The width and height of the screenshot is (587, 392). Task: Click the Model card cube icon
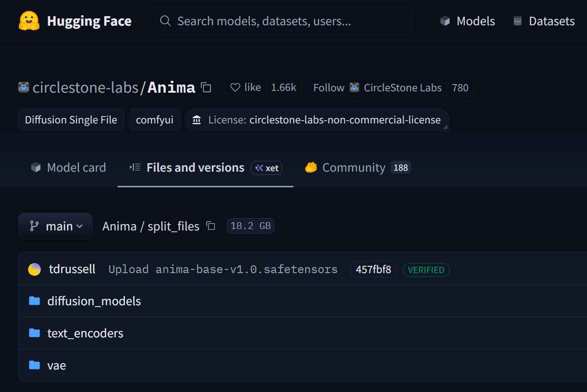click(36, 168)
